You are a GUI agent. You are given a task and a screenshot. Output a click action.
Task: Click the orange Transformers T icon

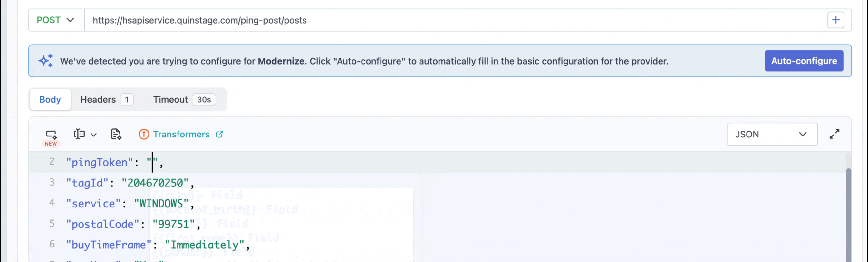click(144, 134)
